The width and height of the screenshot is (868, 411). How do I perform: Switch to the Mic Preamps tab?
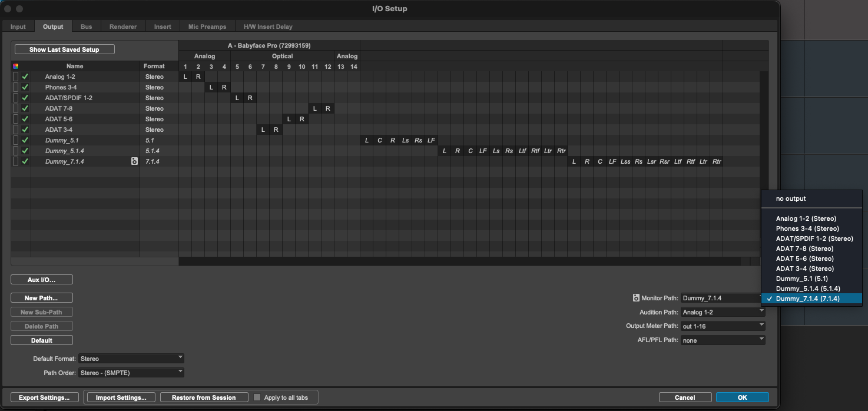[207, 26]
